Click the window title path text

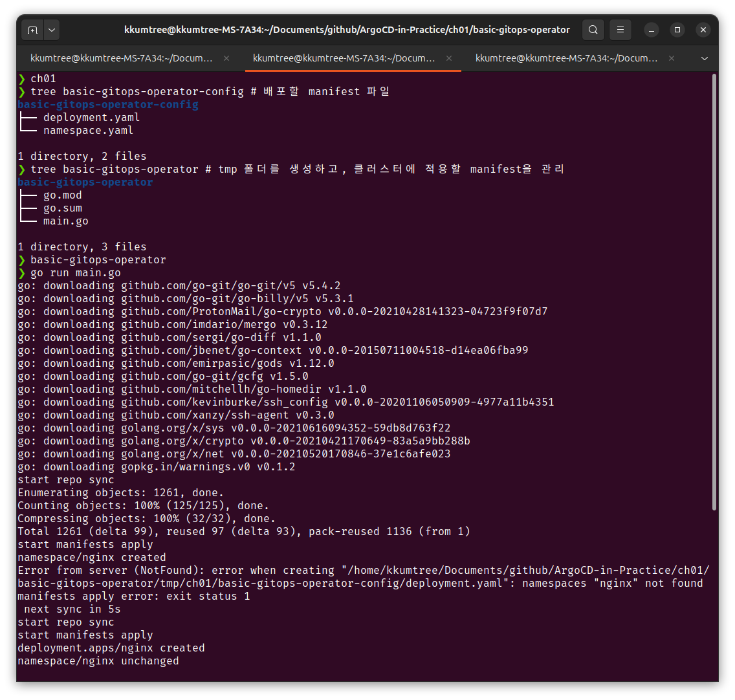[x=347, y=30]
